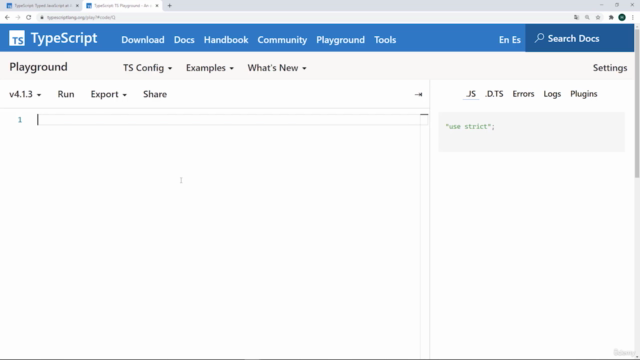Screen dimensions: 640x360
Task: Click line number 1 in the gutter
Action: pyautogui.click(x=20, y=120)
